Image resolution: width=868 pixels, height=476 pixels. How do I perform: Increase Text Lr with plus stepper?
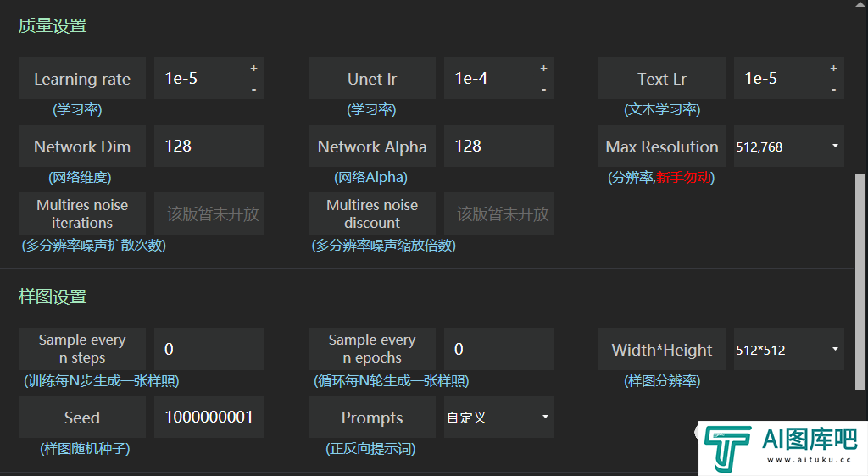[x=833, y=68]
